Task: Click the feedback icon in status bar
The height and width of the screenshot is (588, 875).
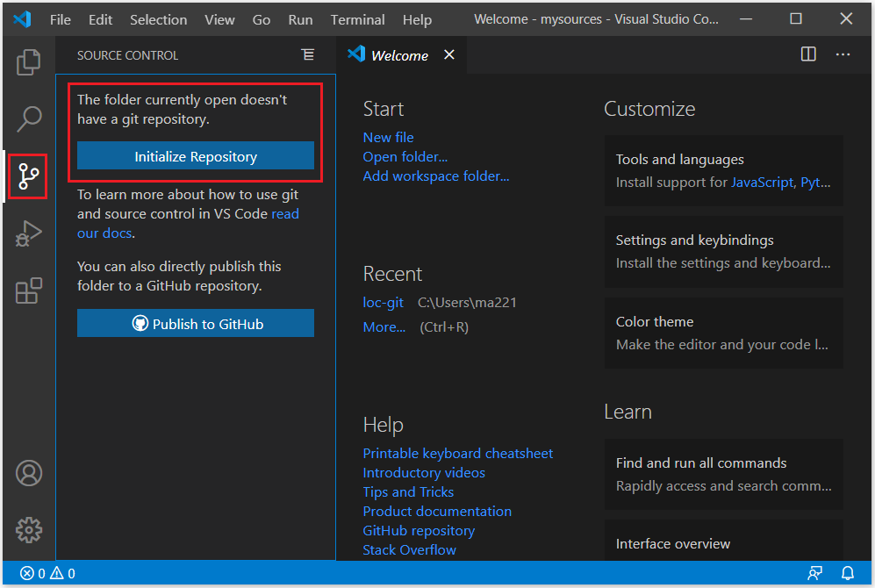Action: point(814,573)
